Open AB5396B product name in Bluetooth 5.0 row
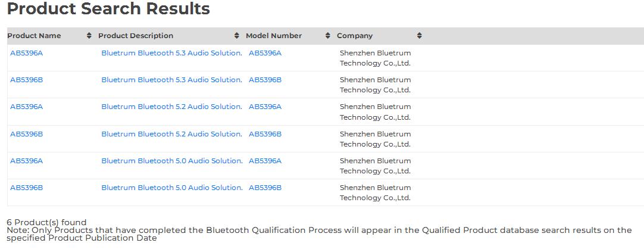Screen dimensions: 644x252 click(x=27, y=188)
